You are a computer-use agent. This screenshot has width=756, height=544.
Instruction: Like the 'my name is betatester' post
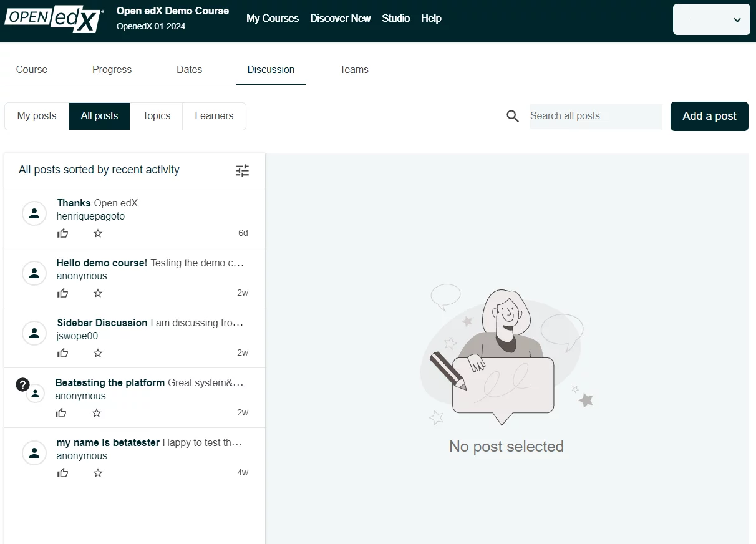(x=63, y=473)
